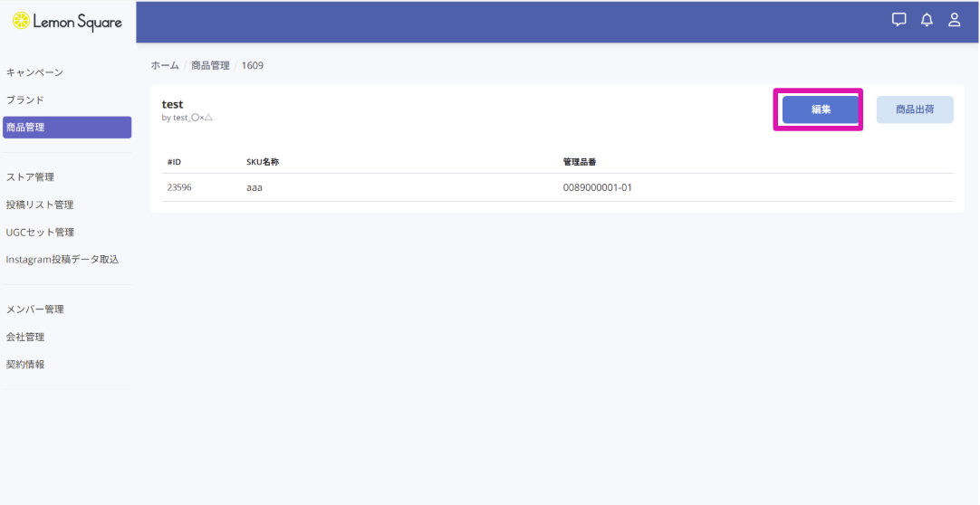
Task: Open 投稿リスト管理 menu item
Action: click(40, 205)
